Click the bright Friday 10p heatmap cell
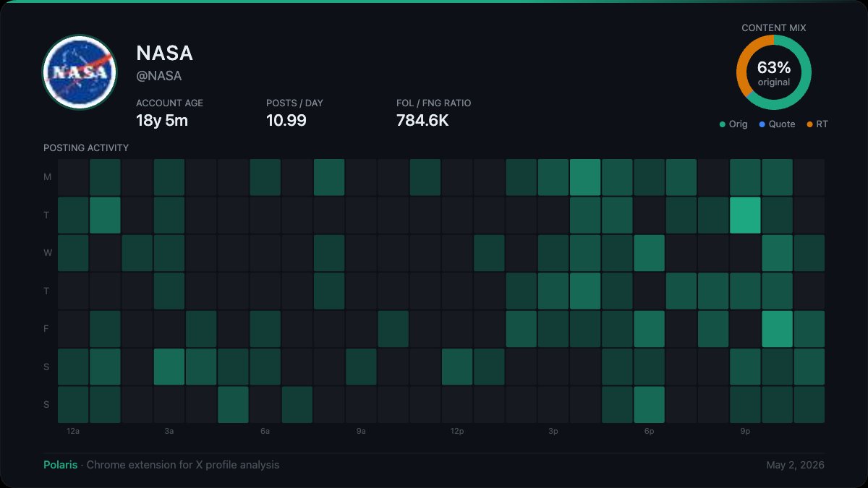The width and height of the screenshot is (868, 488). (x=777, y=328)
